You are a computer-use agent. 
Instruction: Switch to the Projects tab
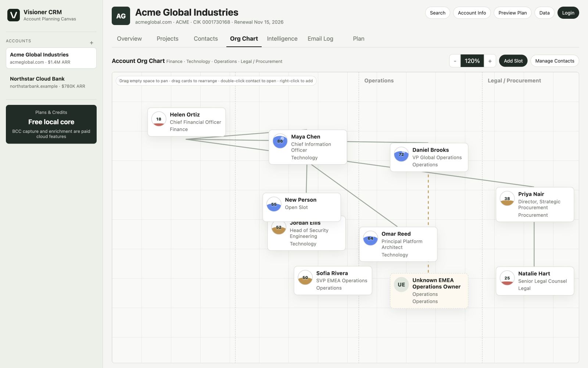168,39
